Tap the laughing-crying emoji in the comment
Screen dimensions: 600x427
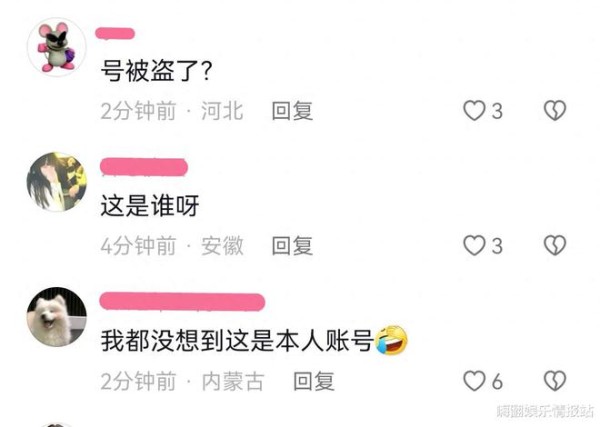pyautogui.click(x=391, y=340)
